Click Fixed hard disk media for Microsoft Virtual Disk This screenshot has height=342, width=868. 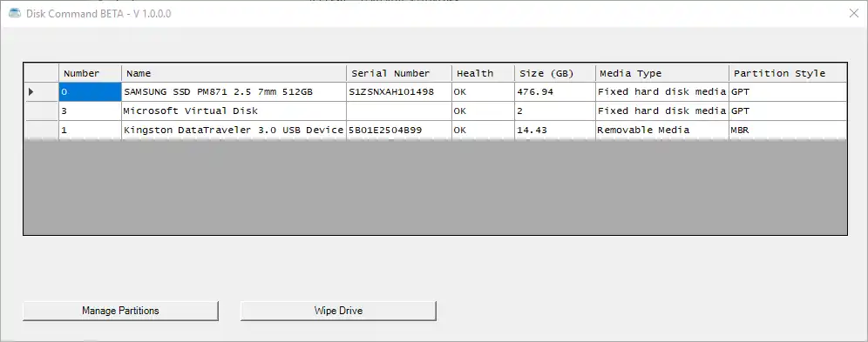coord(662,111)
